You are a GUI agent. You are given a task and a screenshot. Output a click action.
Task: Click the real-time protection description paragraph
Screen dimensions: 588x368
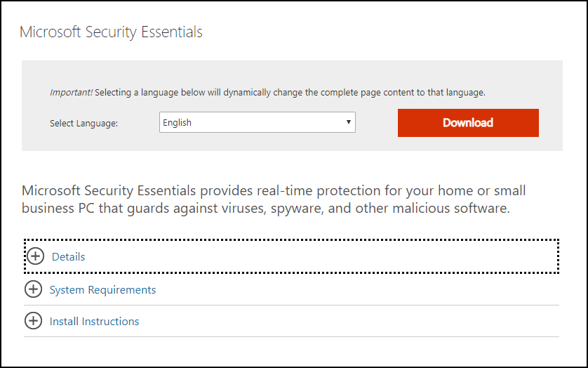click(274, 199)
